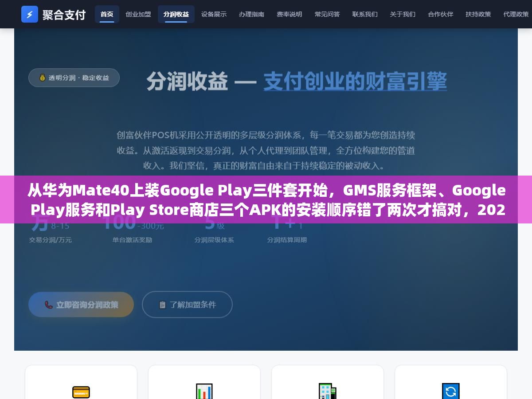The height and width of the screenshot is (399, 532).
Task: Click the 交易分润/万元 stat label
Action: click(x=51, y=240)
